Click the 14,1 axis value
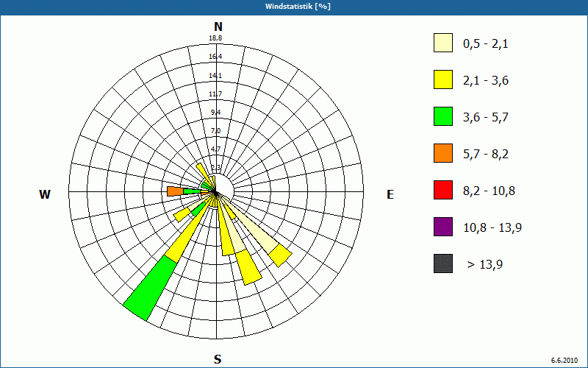This screenshot has width=588, height=368. coord(215,76)
